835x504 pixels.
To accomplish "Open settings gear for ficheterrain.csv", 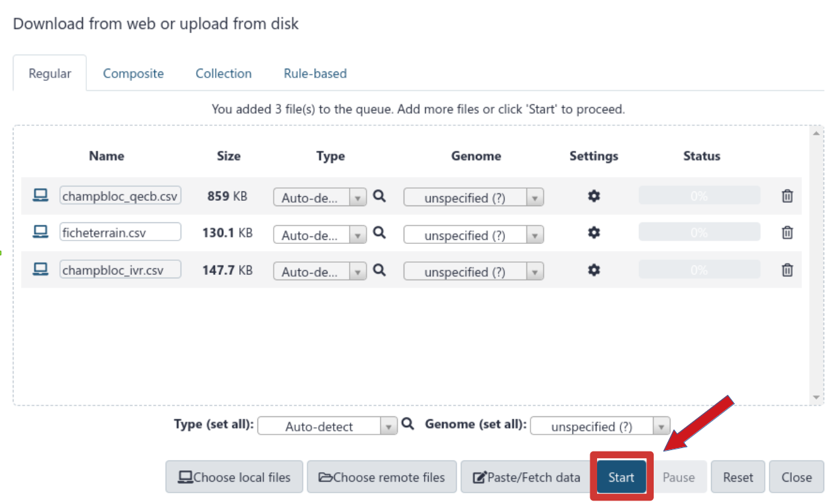I will click(x=594, y=232).
